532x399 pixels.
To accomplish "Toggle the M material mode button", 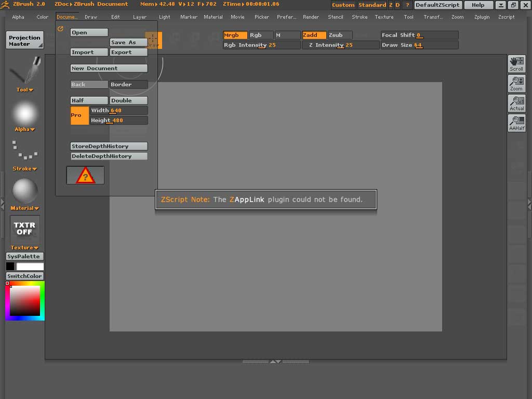I will pos(287,35).
